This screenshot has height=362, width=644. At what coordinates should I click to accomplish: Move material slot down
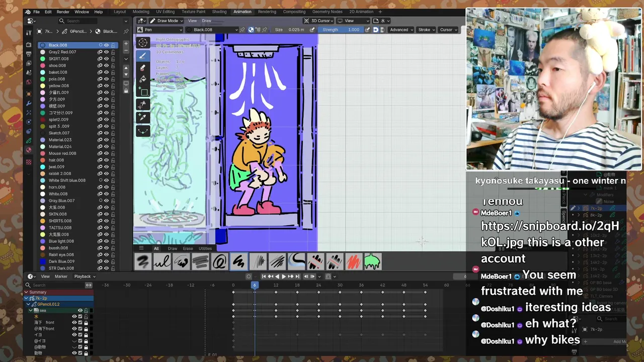point(126,74)
